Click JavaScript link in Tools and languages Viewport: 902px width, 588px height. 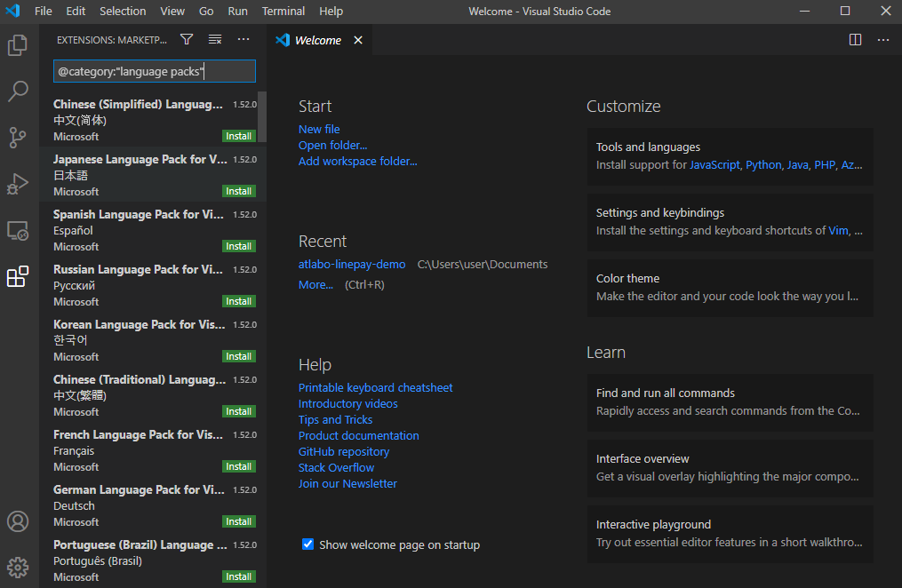click(x=714, y=165)
